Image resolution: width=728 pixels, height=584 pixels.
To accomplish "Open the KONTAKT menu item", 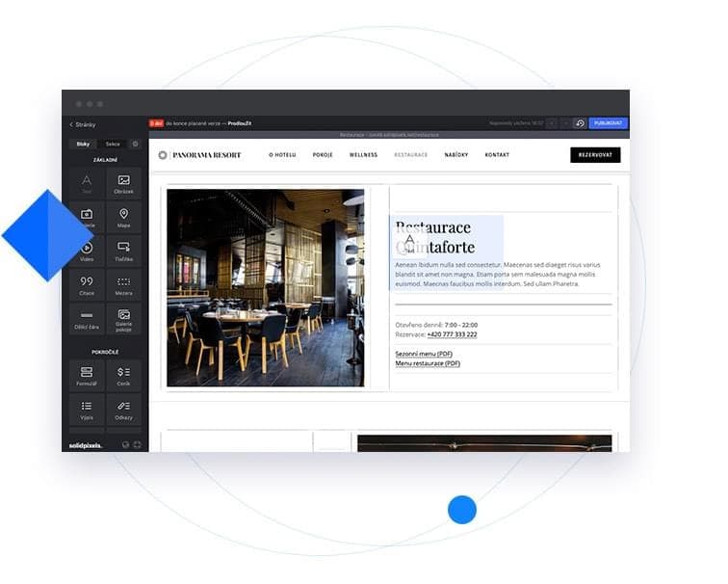I will 497,155.
